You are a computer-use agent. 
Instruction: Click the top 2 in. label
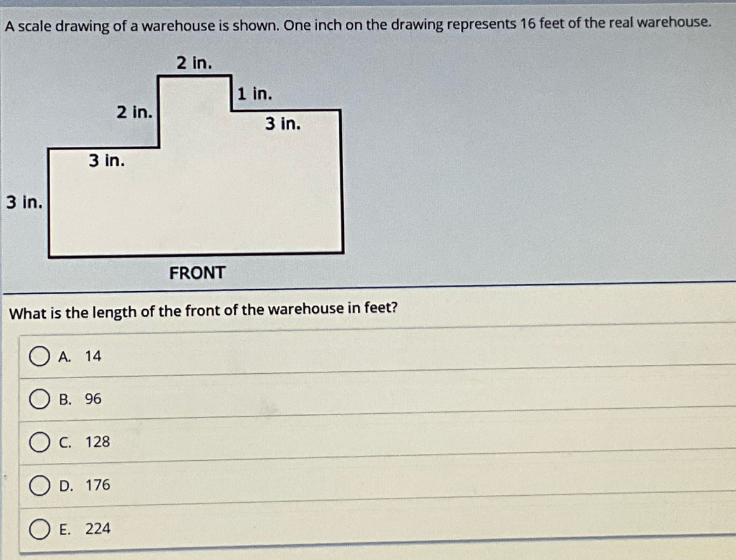(x=194, y=62)
